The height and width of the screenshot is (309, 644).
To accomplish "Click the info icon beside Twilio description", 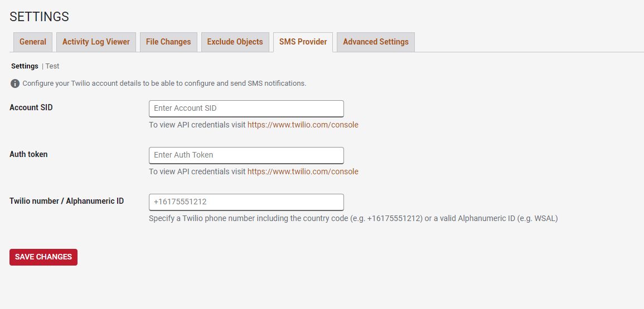I will click(x=15, y=84).
